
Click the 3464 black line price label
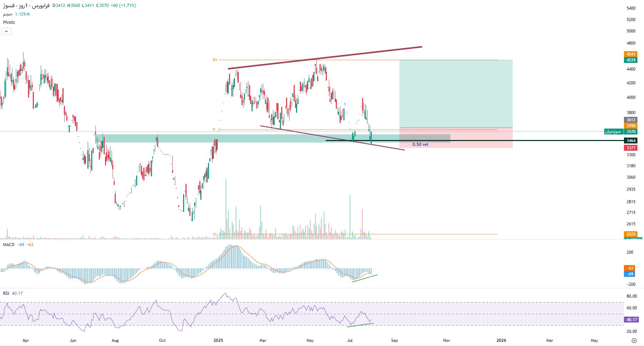coord(631,141)
